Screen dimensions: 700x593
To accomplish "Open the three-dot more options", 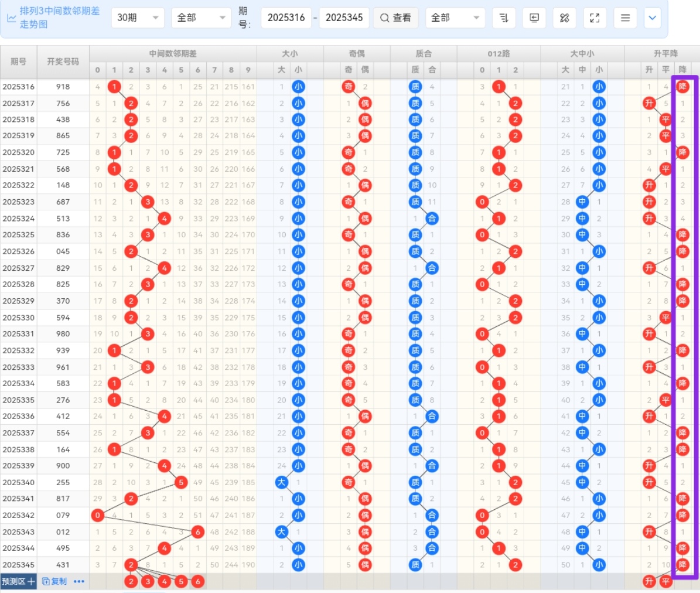I will tap(79, 581).
